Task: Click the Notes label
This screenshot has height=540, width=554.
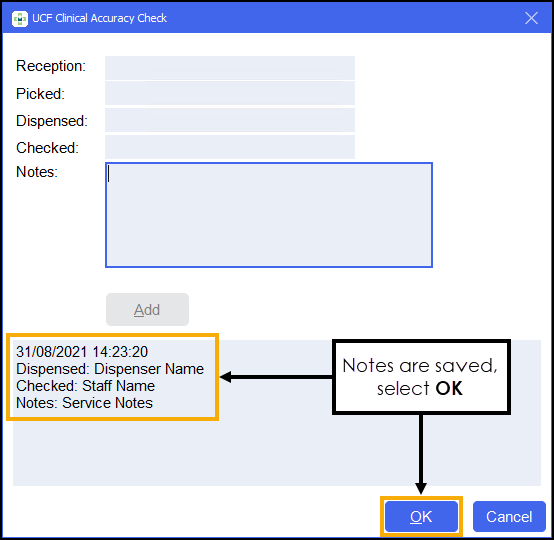Action: [x=37, y=172]
